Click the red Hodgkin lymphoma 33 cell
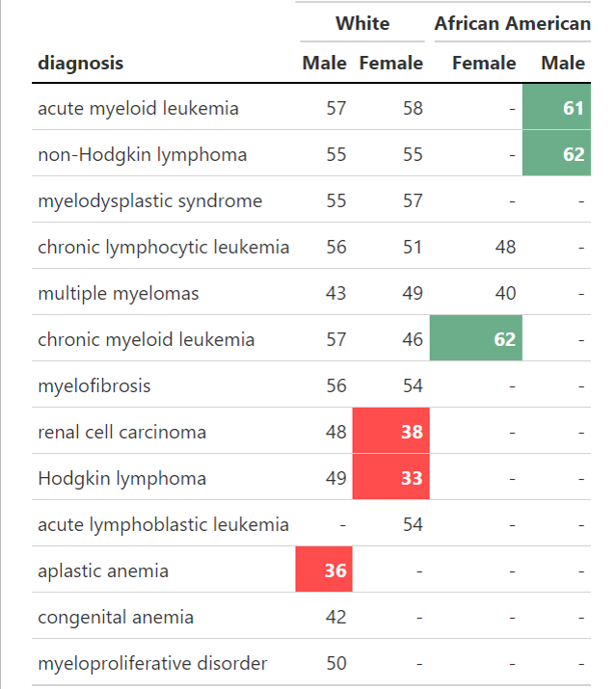This screenshot has width=616, height=689. [x=391, y=478]
